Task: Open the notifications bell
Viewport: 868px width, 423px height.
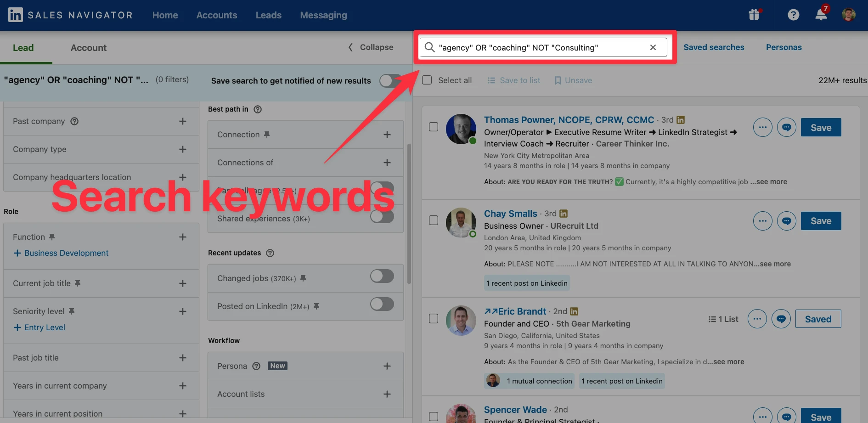Action: point(821,15)
